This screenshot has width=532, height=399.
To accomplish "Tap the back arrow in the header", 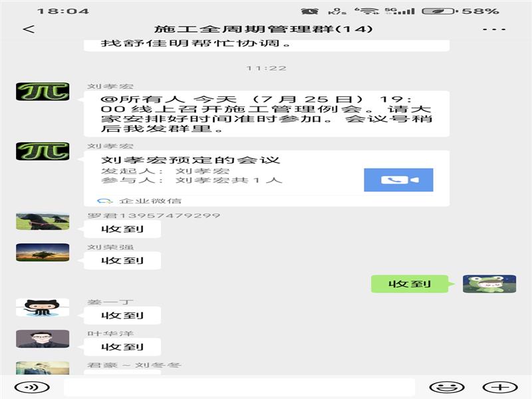I will (28, 29).
